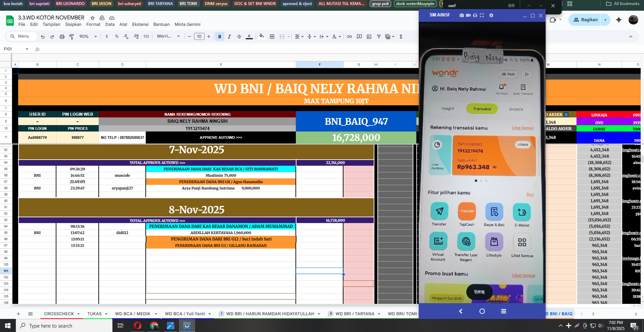The height and width of the screenshot is (332, 644).
Task: Open name box dropdown next to F101
Action: click(x=27, y=49)
